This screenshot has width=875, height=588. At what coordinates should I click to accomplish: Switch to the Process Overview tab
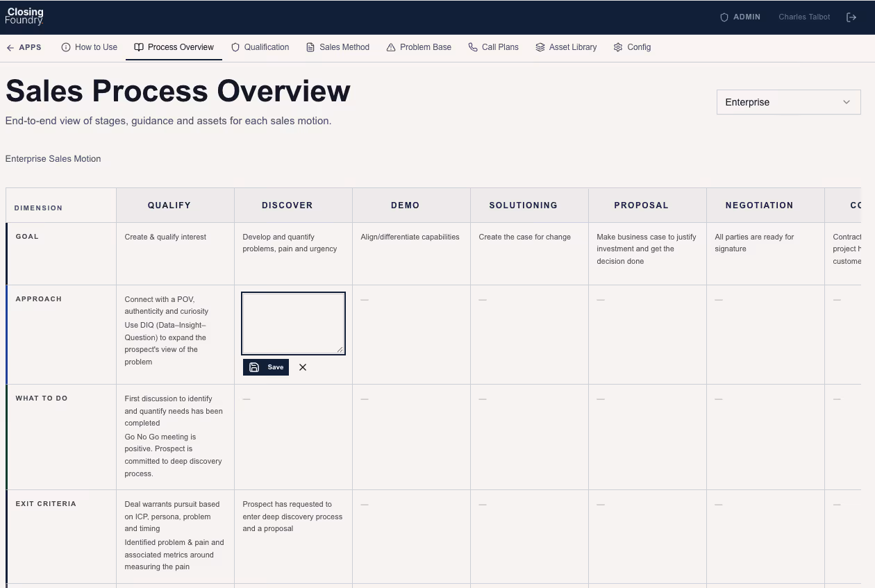tap(174, 47)
